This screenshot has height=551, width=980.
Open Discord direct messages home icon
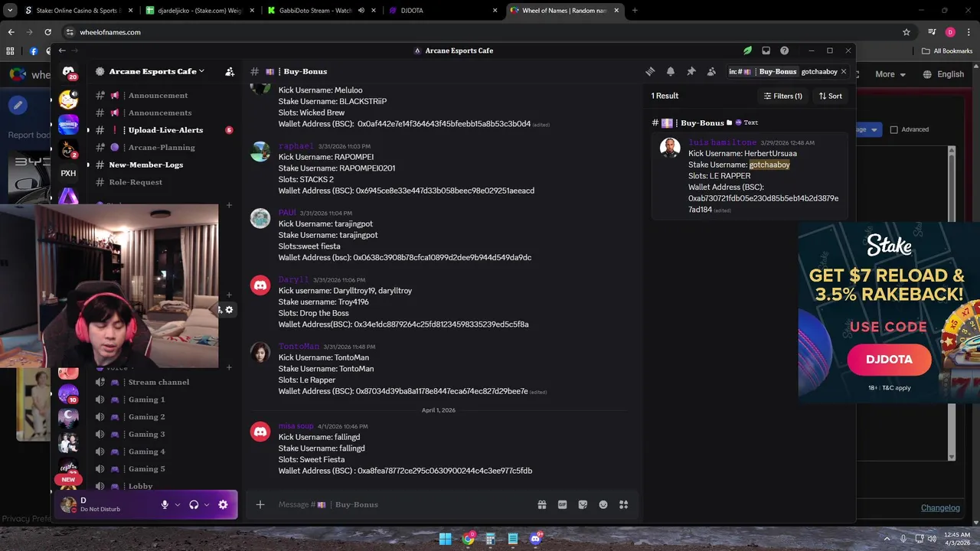(x=68, y=73)
